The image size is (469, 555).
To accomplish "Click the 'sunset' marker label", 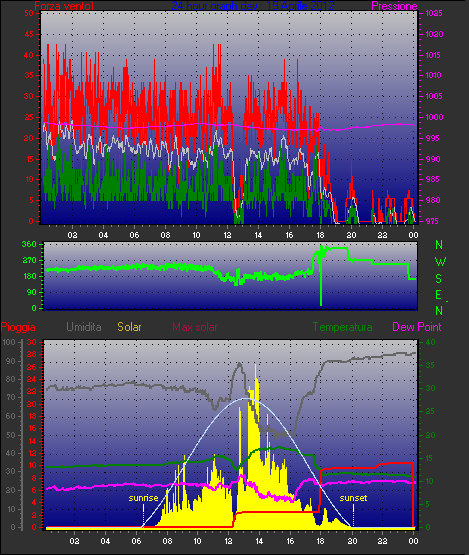I will coord(353,498).
